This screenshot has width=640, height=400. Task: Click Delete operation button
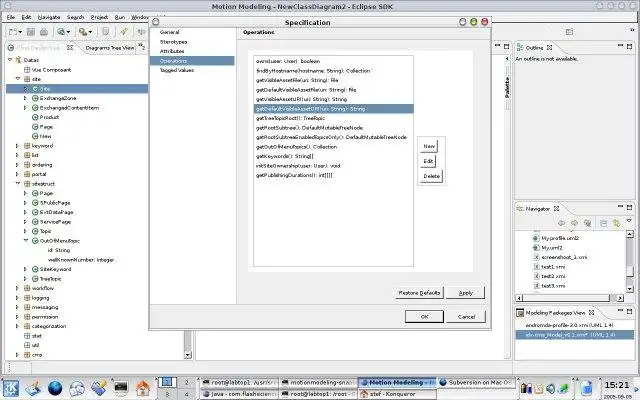tap(431, 176)
